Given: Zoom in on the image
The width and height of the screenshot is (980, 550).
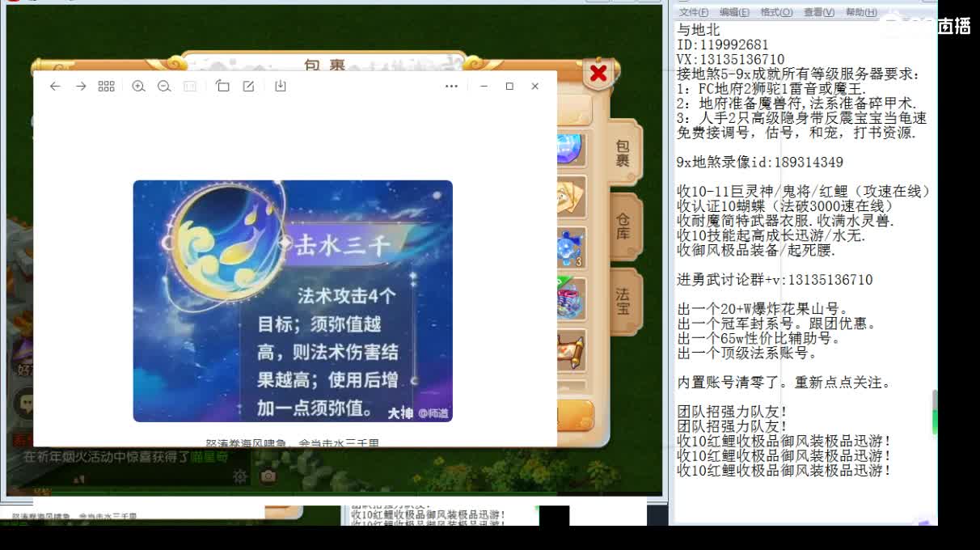Looking at the screenshot, I should [x=138, y=86].
